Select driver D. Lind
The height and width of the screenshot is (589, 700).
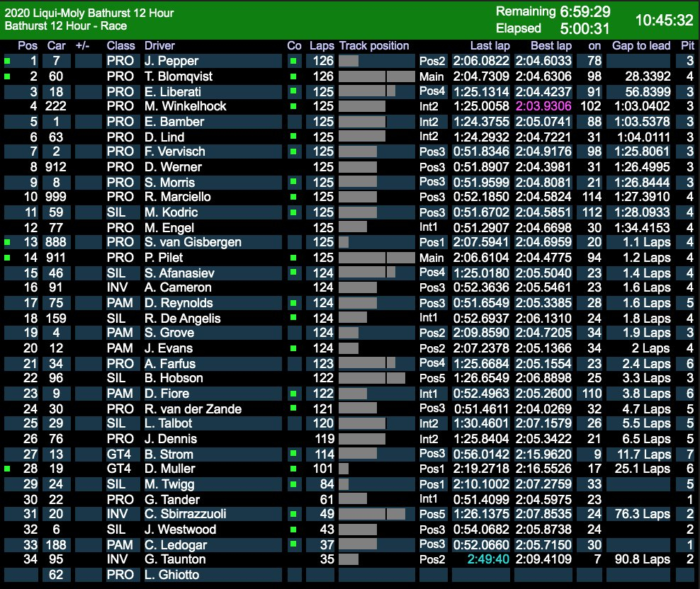tap(164, 137)
